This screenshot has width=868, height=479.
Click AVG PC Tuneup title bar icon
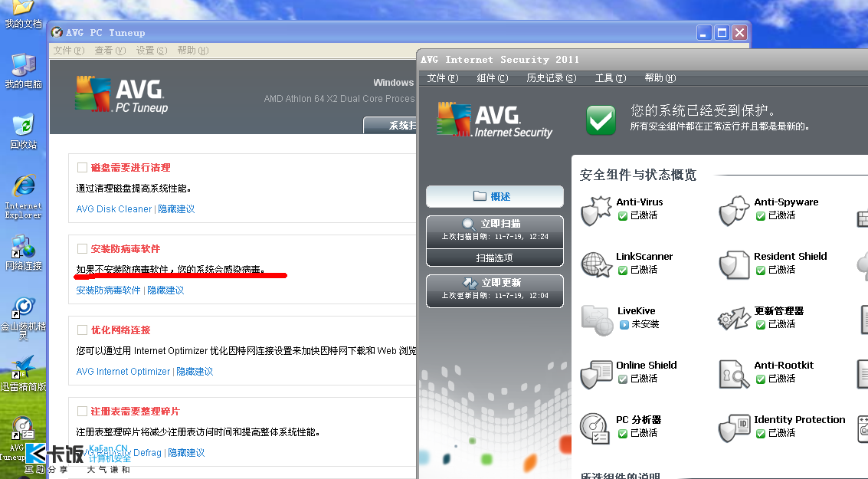[57, 33]
